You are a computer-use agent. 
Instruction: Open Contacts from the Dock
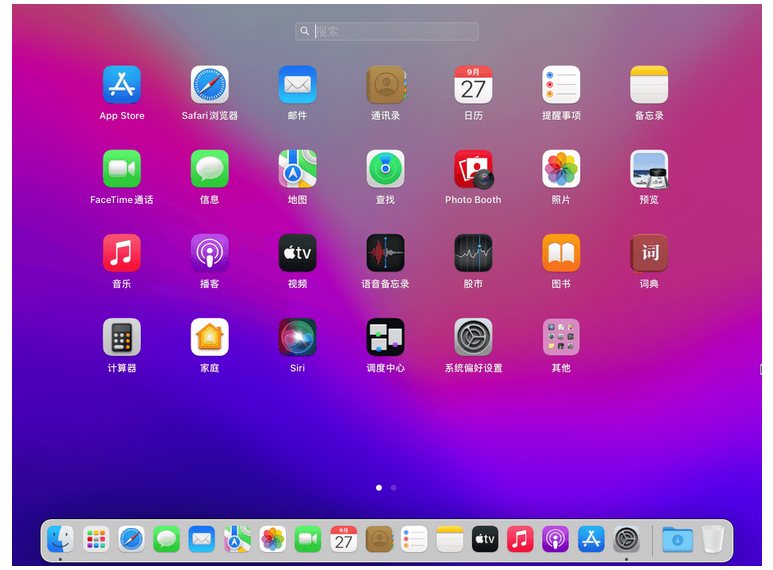pyautogui.click(x=379, y=539)
